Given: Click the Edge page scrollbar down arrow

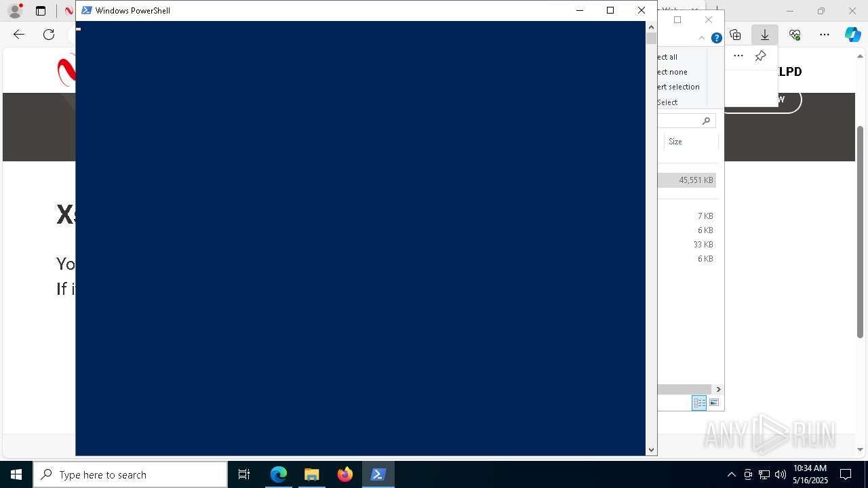Looking at the screenshot, I should pos(860,449).
